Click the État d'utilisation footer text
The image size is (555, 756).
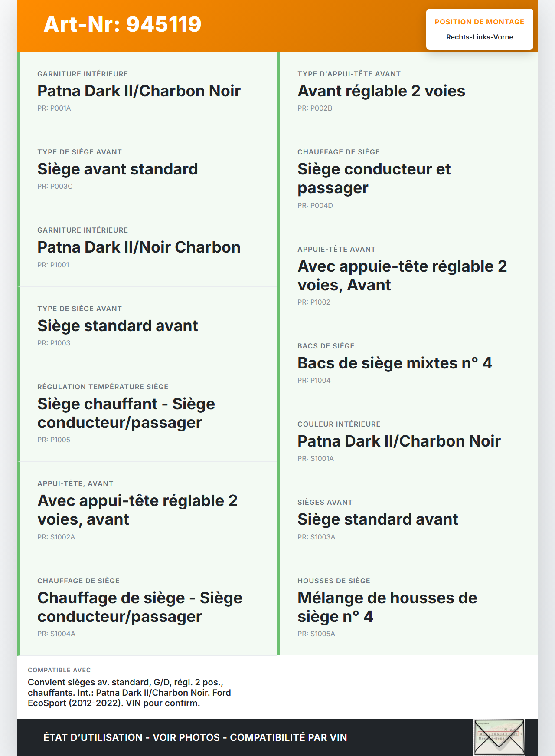coord(195,737)
